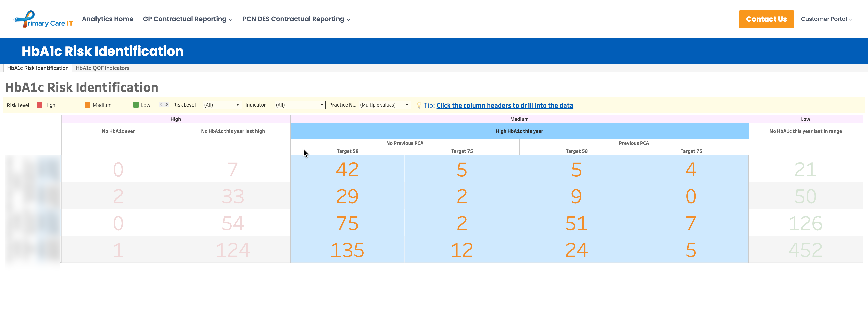Click the High group header
This screenshot has height=318, width=868.
point(176,119)
